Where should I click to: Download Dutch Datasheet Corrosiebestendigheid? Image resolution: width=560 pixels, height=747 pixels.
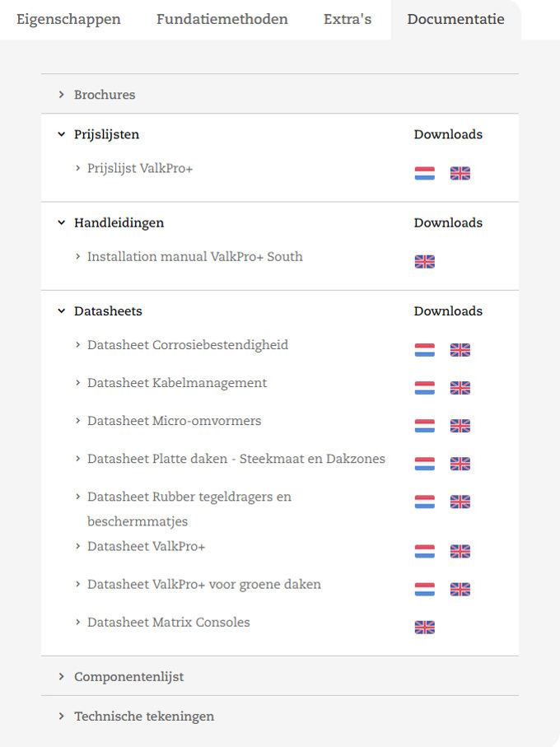coord(424,350)
